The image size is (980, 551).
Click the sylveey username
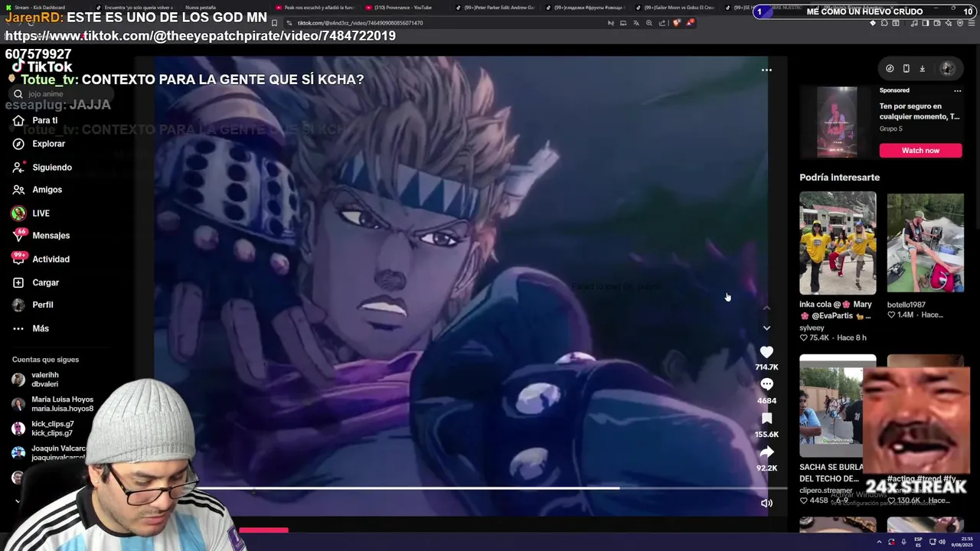pos(812,328)
